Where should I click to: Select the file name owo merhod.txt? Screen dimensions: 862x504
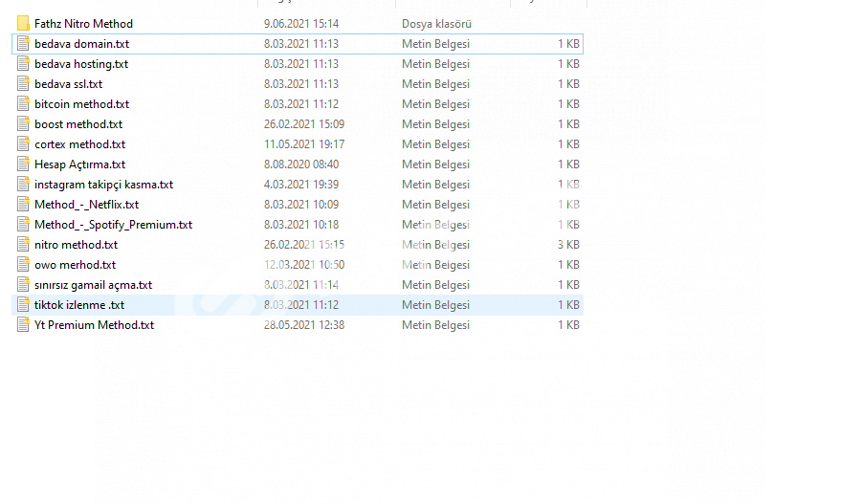pos(76,265)
